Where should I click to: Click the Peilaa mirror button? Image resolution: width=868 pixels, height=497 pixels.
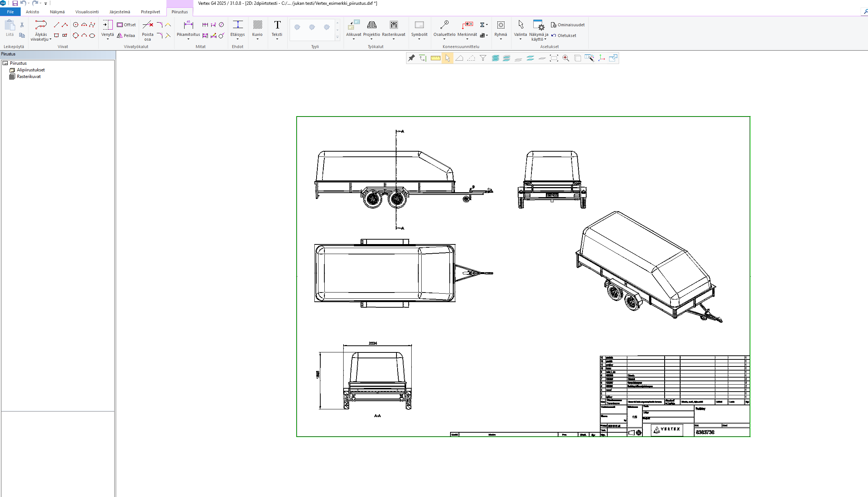point(126,35)
